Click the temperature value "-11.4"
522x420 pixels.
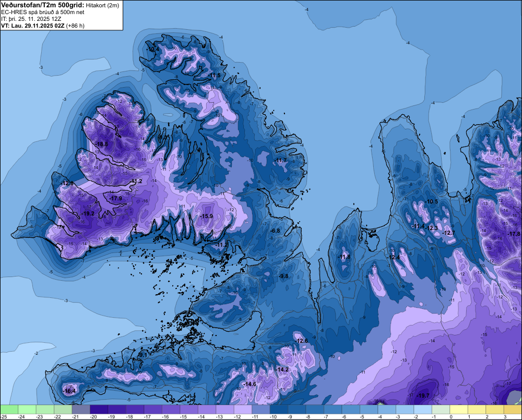[419, 226]
